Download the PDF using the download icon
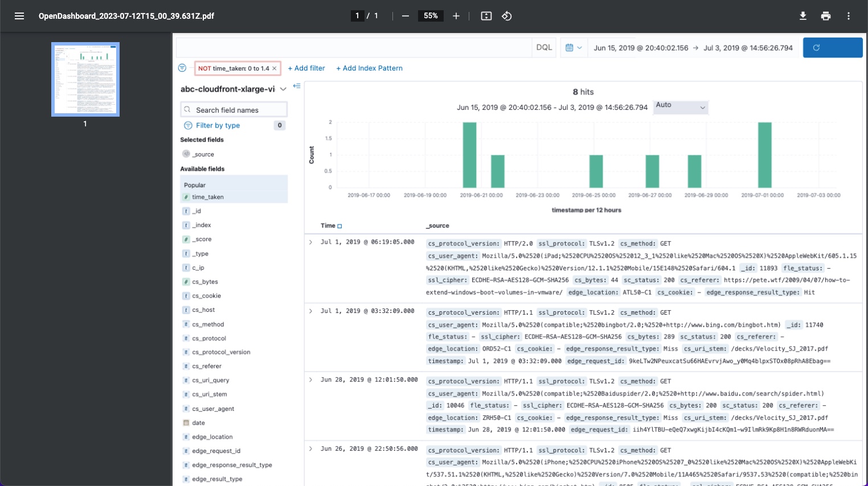This screenshot has height=486, width=868. 803,16
